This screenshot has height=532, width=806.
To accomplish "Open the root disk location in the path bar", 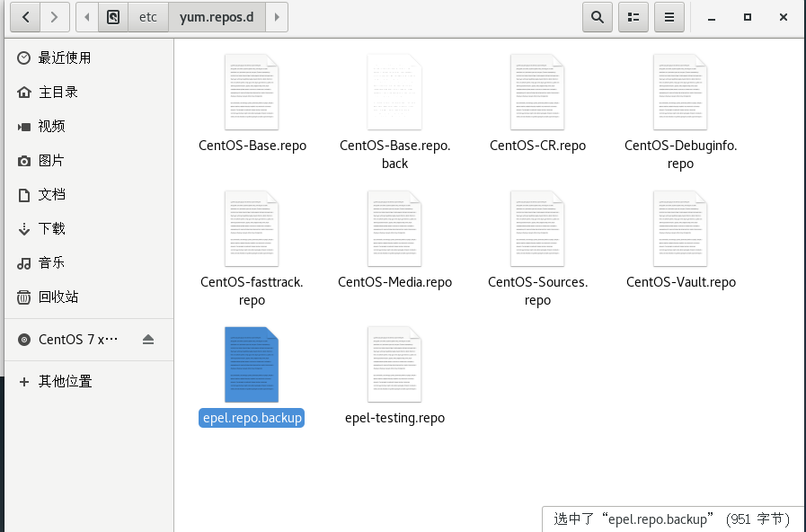I will [x=113, y=17].
